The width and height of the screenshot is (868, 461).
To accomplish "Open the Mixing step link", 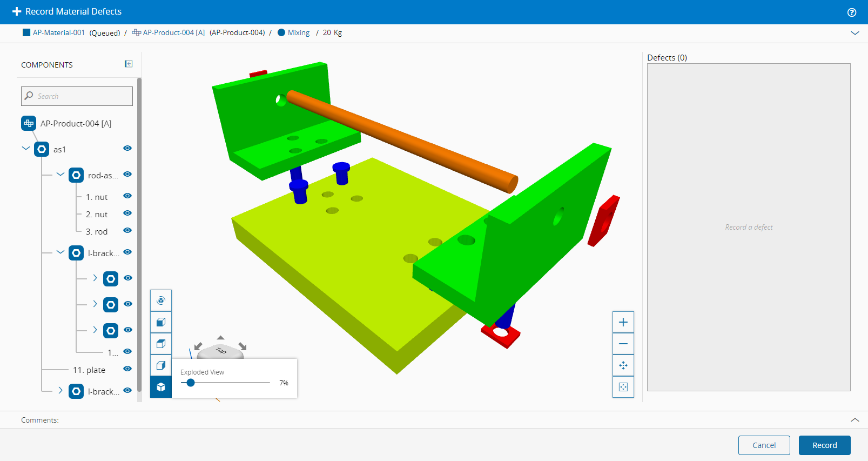I will [299, 32].
